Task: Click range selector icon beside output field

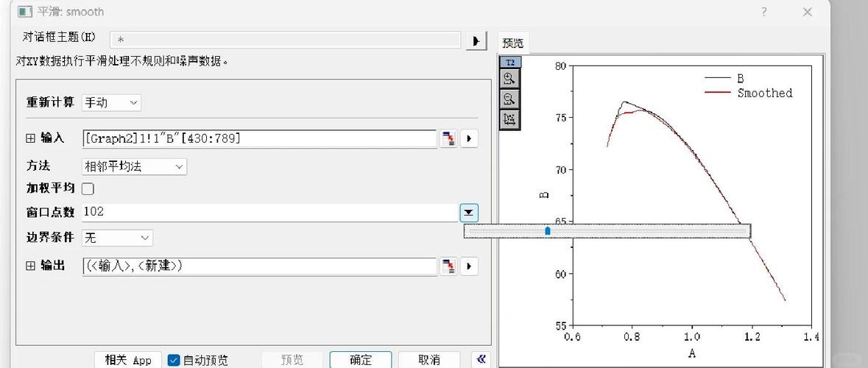Action: point(448,266)
